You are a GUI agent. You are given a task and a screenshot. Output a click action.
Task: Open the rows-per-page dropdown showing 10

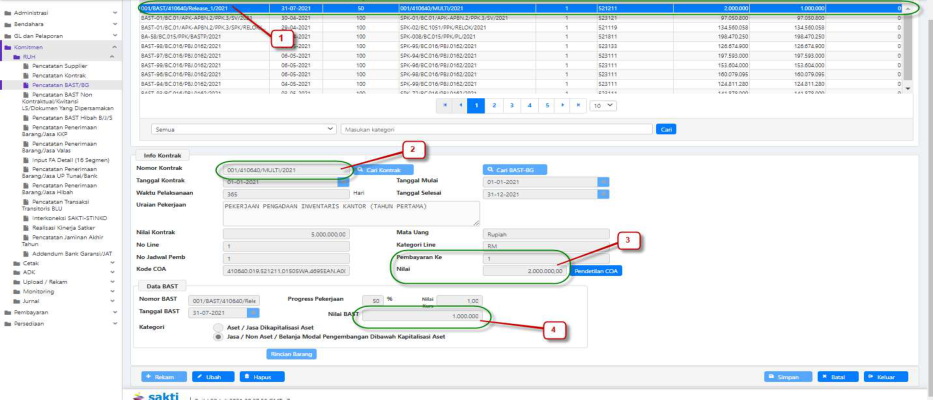pos(602,104)
